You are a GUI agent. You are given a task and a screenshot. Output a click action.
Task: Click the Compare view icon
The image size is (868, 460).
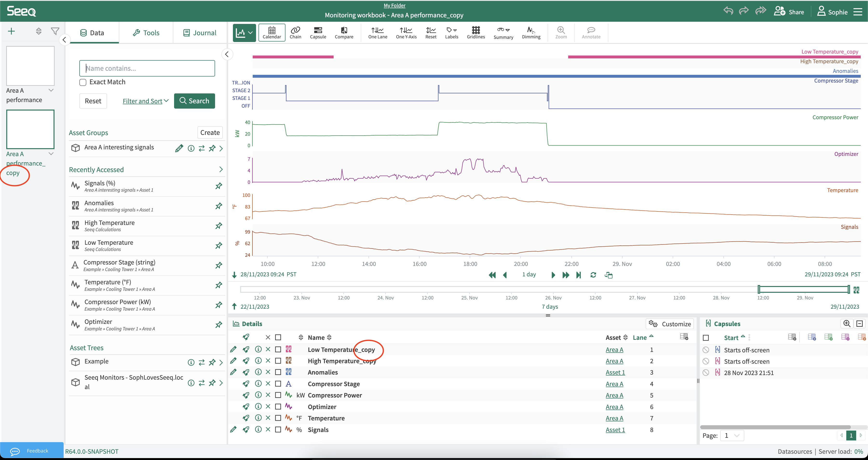pyautogui.click(x=344, y=32)
